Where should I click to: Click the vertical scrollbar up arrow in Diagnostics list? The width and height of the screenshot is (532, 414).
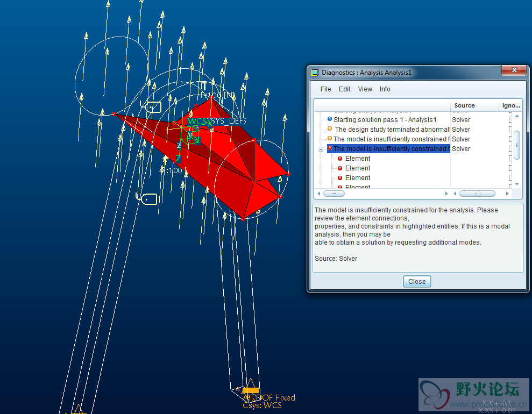click(x=517, y=116)
